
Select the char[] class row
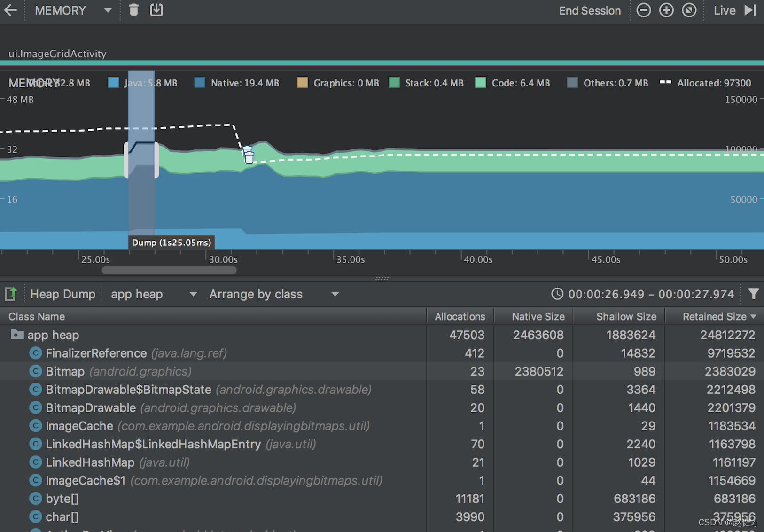[x=382, y=517]
